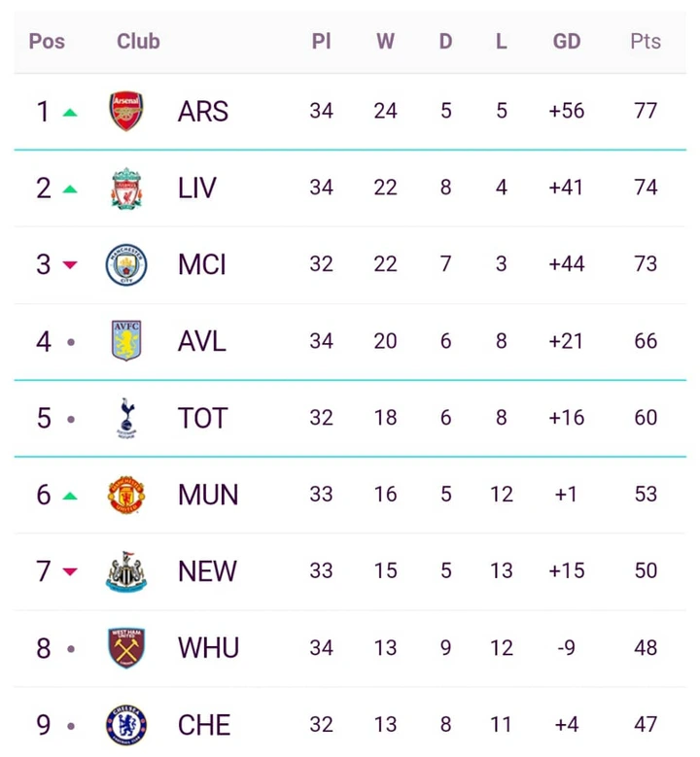
Task: Select the TOT team name
Action: click(x=202, y=418)
